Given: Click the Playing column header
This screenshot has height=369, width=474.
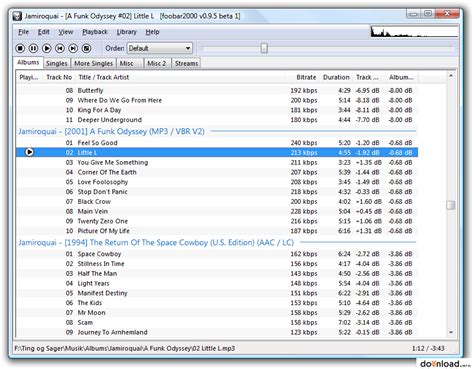Looking at the screenshot, I should coord(29,77).
